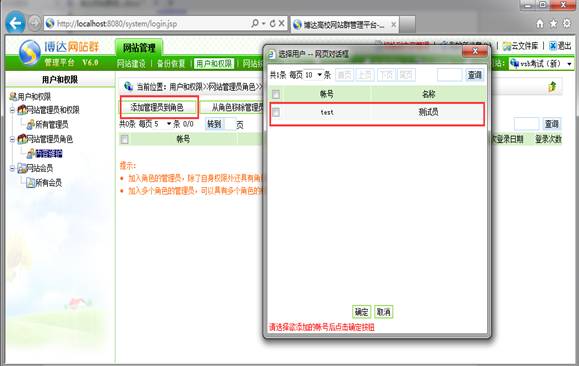Screen dimensions: 579x366
Task: Click the main page 查询 button
Action: point(551,124)
